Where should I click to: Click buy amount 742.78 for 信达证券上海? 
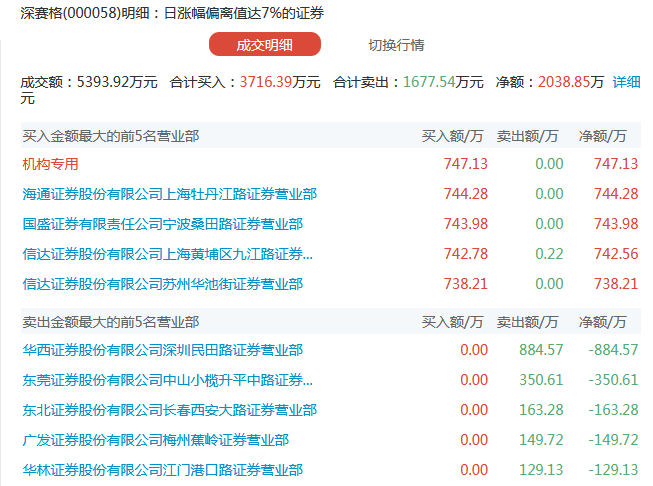(466, 254)
